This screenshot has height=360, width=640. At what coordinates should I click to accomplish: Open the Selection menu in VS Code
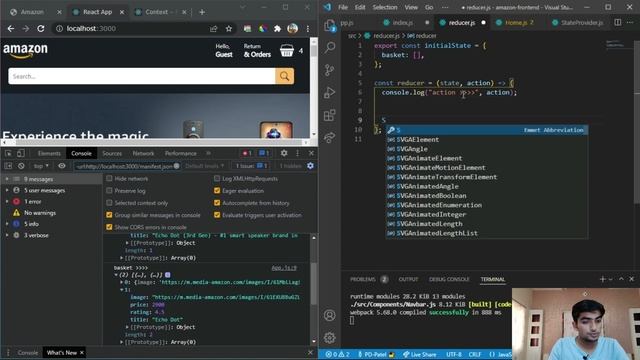pyautogui.click(x=384, y=7)
